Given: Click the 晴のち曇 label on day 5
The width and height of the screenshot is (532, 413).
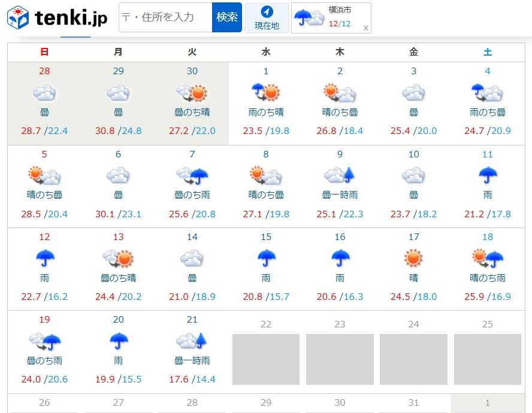Looking at the screenshot, I should (44, 195).
